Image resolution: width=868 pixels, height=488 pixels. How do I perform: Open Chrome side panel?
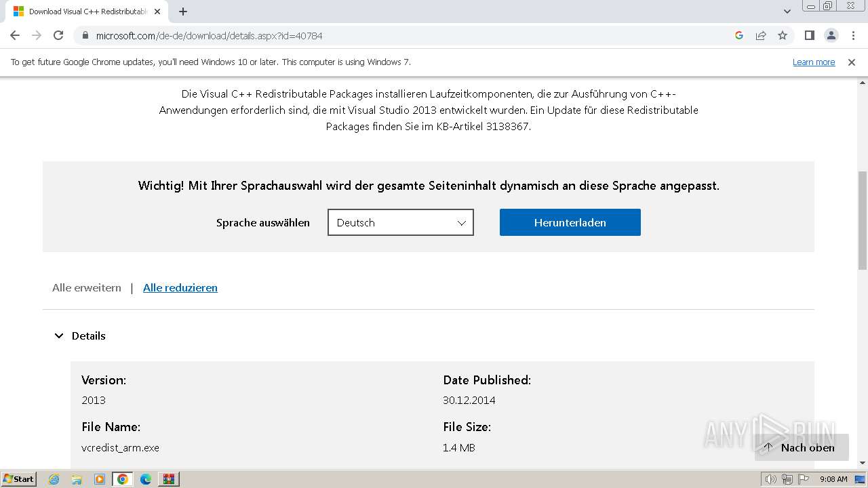(x=809, y=35)
